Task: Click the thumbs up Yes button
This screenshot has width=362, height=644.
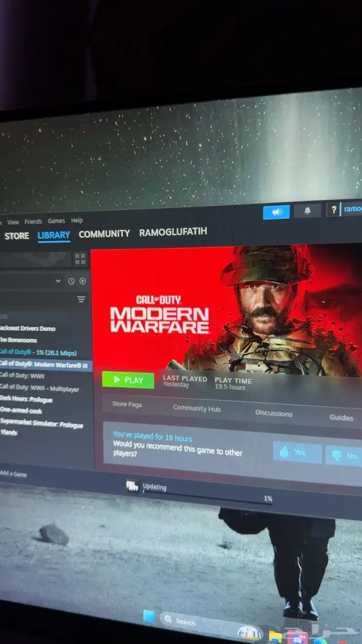Action: (x=297, y=452)
